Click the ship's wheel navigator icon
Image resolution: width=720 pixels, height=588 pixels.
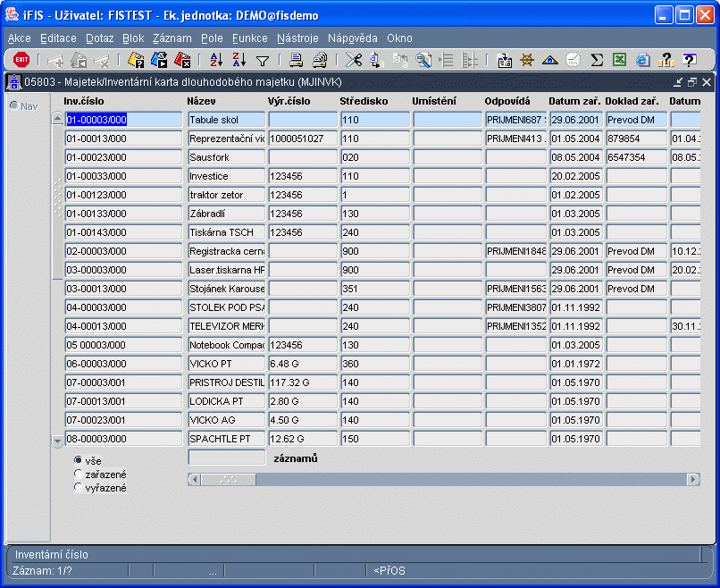(527, 60)
